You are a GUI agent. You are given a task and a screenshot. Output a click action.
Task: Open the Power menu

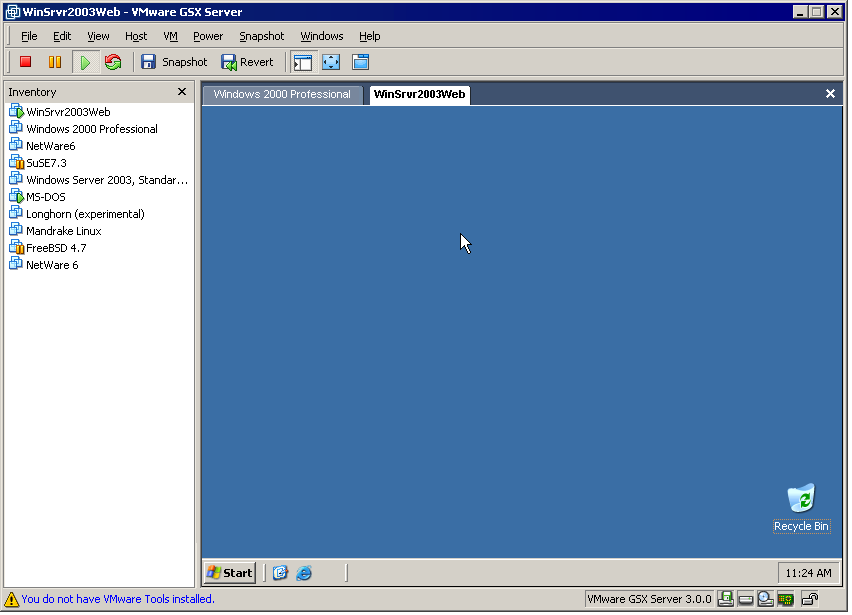[208, 36]
